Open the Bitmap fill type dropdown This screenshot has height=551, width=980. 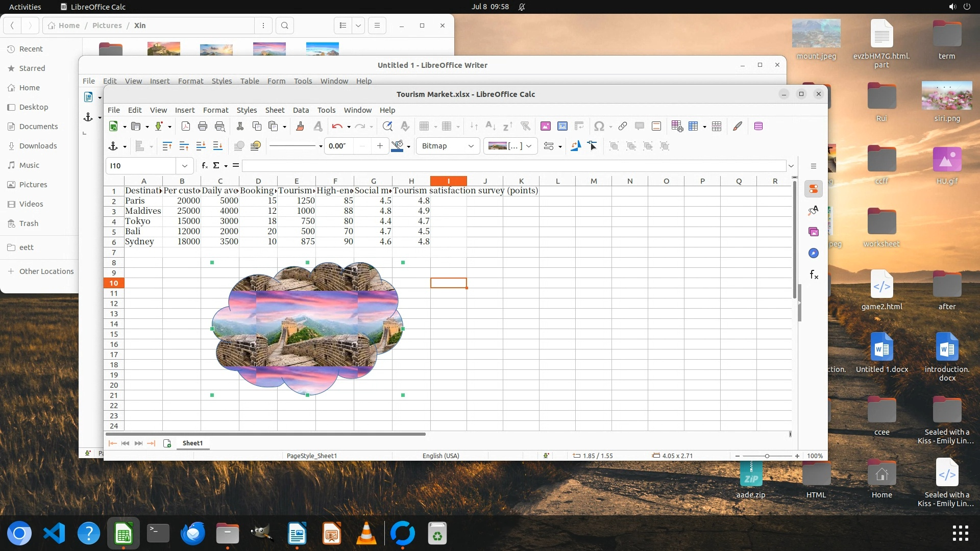[x=448, y=146]
